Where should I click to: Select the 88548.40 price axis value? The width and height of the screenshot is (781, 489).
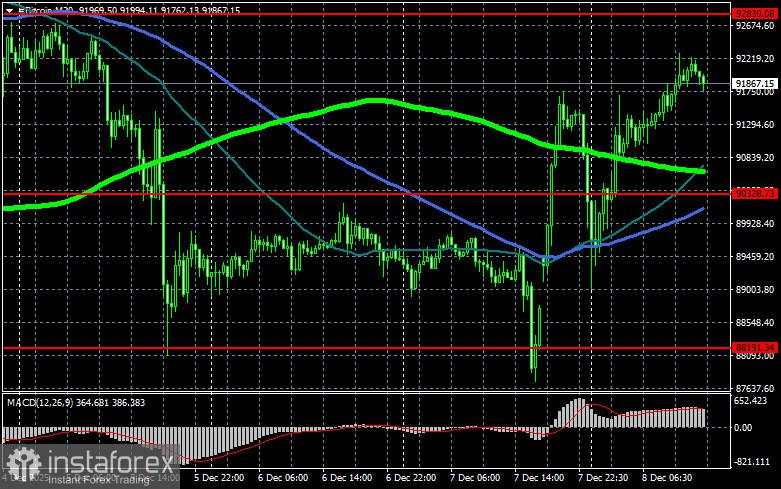[755, 323]
